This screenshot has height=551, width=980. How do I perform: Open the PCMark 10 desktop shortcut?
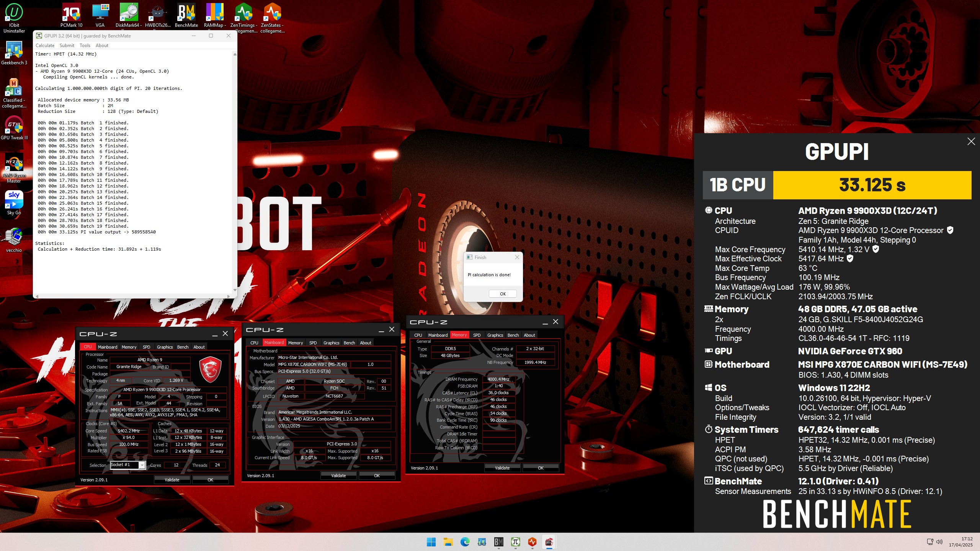click(71, 15)
